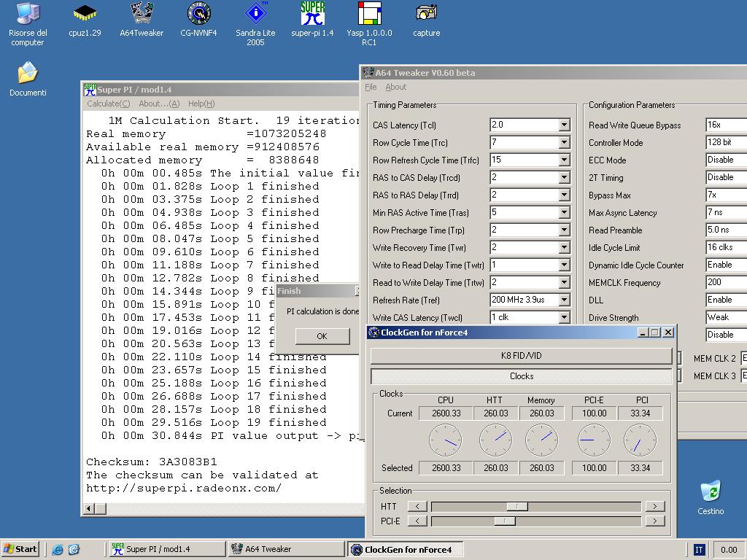This screenshot has width=747, height=560.
Task: Open the Start menu
Action: coord(20,549)
